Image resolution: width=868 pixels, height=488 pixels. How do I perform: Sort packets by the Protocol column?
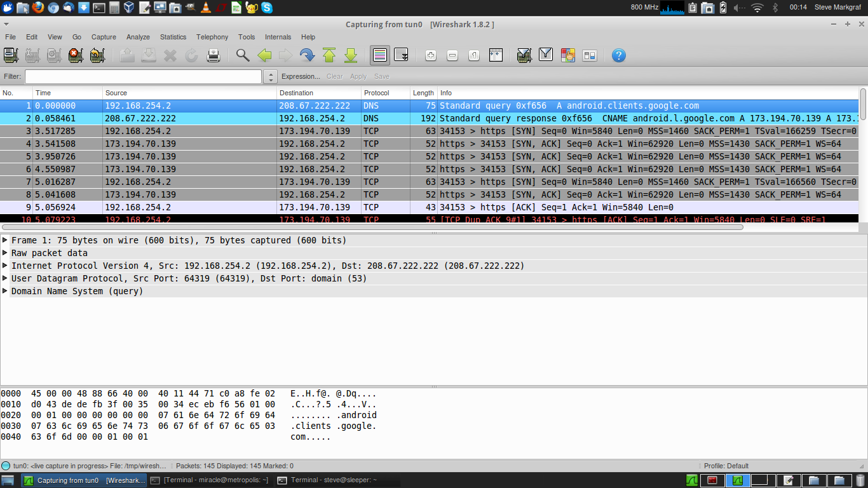click(385, 93)
